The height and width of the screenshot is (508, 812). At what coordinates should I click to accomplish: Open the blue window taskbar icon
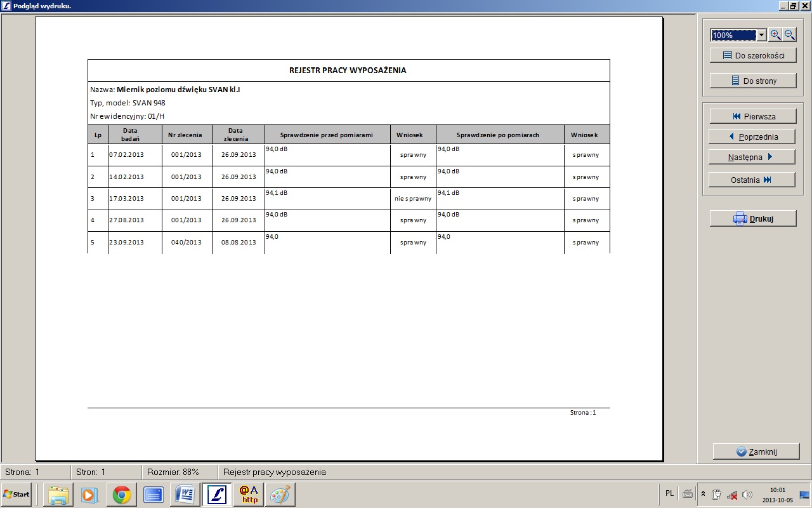pyautogui.click(x=154, y=495)
